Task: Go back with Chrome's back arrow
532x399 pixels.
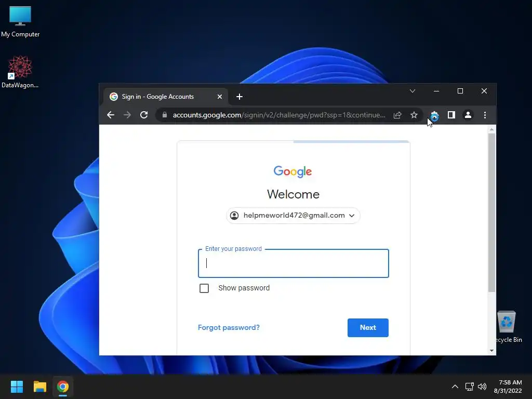Action: [x=111, y=115]
